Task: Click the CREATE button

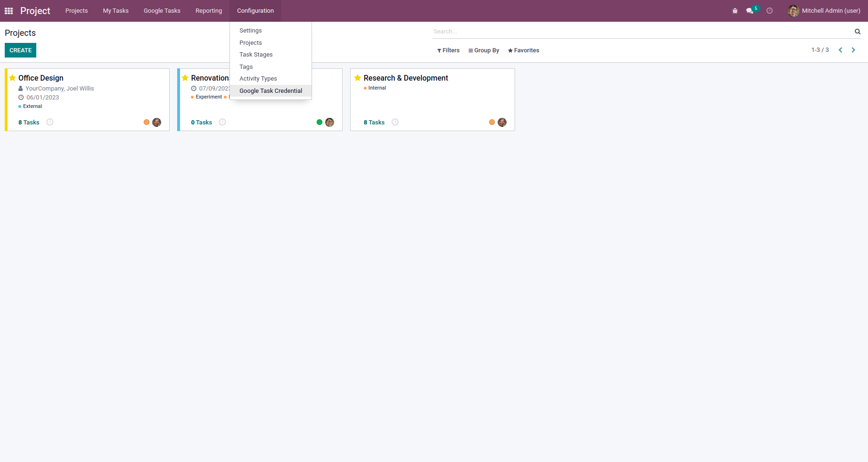Action: coord(21,50)
